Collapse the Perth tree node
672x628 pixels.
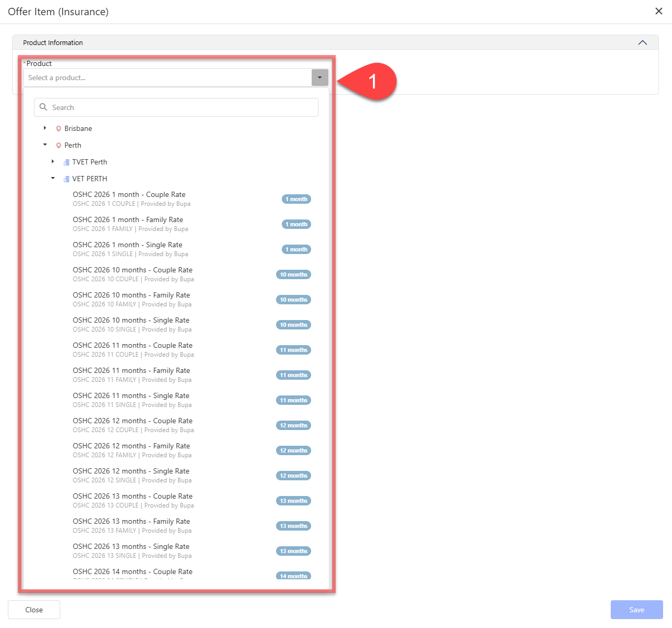point(45,145)
